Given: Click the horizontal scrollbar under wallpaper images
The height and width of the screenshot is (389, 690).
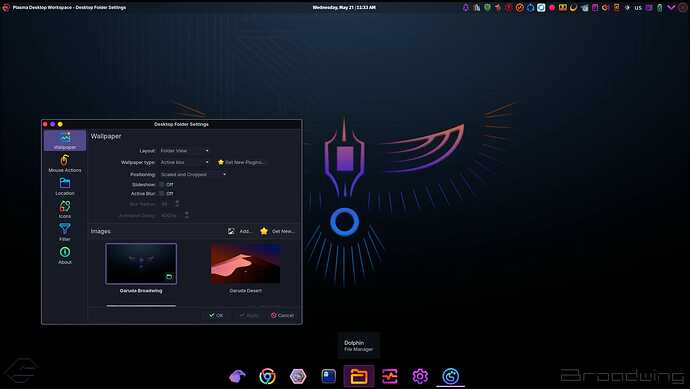Looking at the screenshot, I should pyautogui.click(x=141, y=305).
